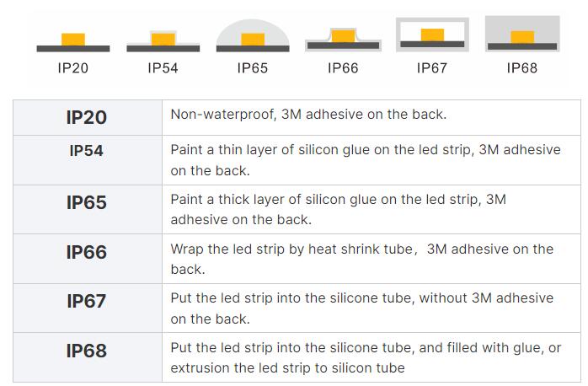Viewport: 588px width, 386px height.
Task: Select the IP66 heat shrink diagram
Action: point(343,39)
